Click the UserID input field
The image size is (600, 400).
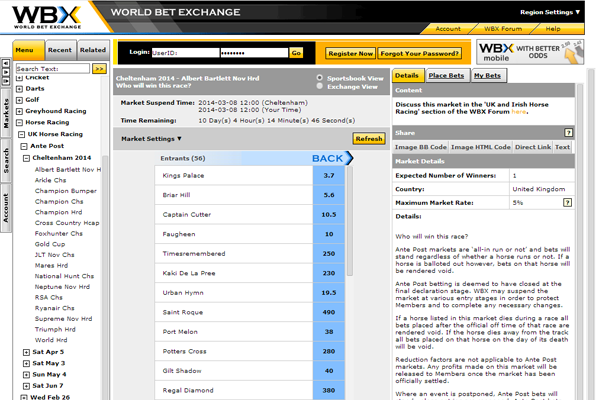(186, 53)
